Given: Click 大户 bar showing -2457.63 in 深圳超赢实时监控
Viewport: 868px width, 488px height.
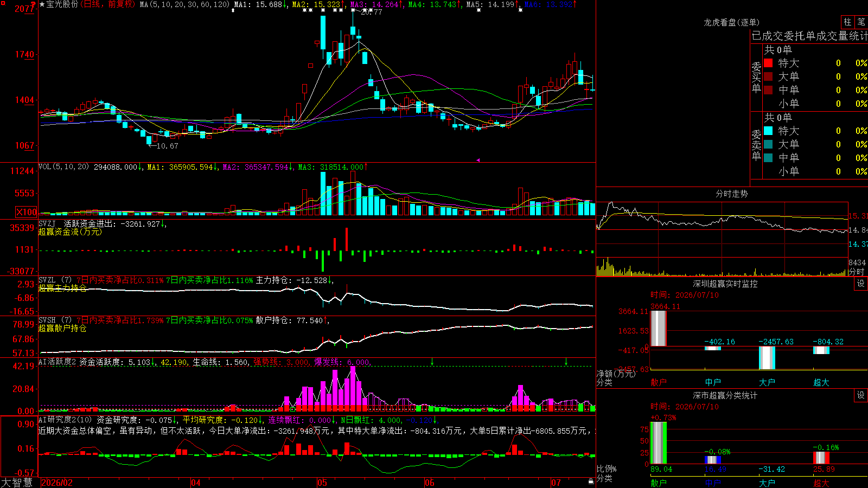Looking at the screenshot, I should pyautogui.click(x=767, y=358).
